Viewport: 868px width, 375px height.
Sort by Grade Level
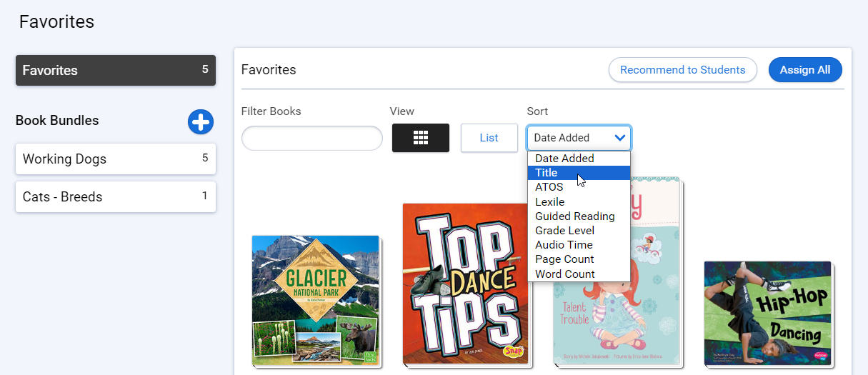[579, 231]
